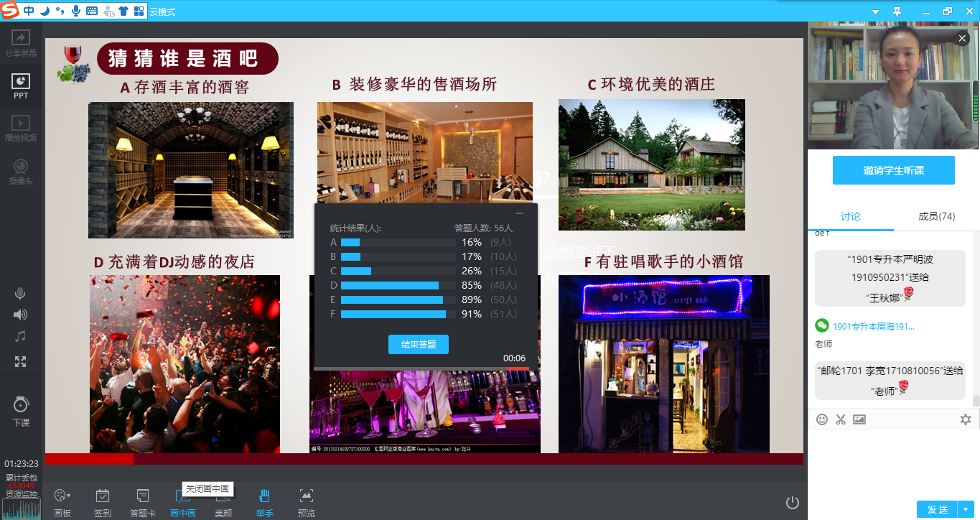Click the screenshot scissors icon in chat
The image size is (980, 520).
coord(841,419)
